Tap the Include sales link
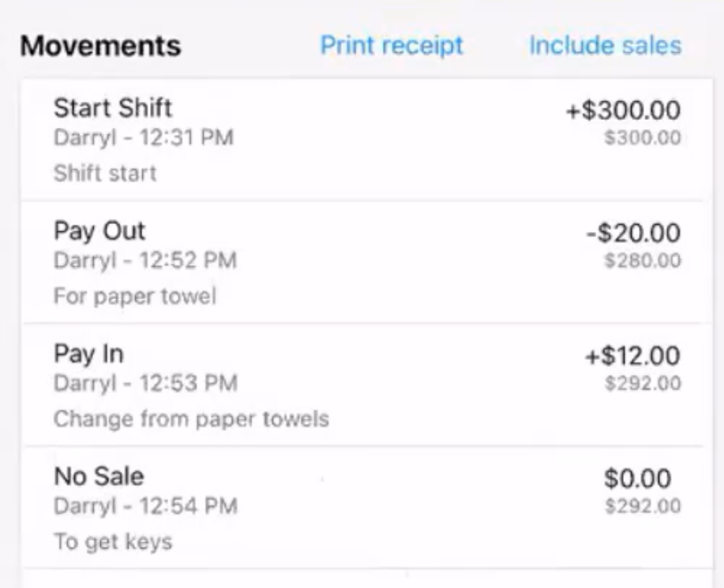 tap(605, 45)
